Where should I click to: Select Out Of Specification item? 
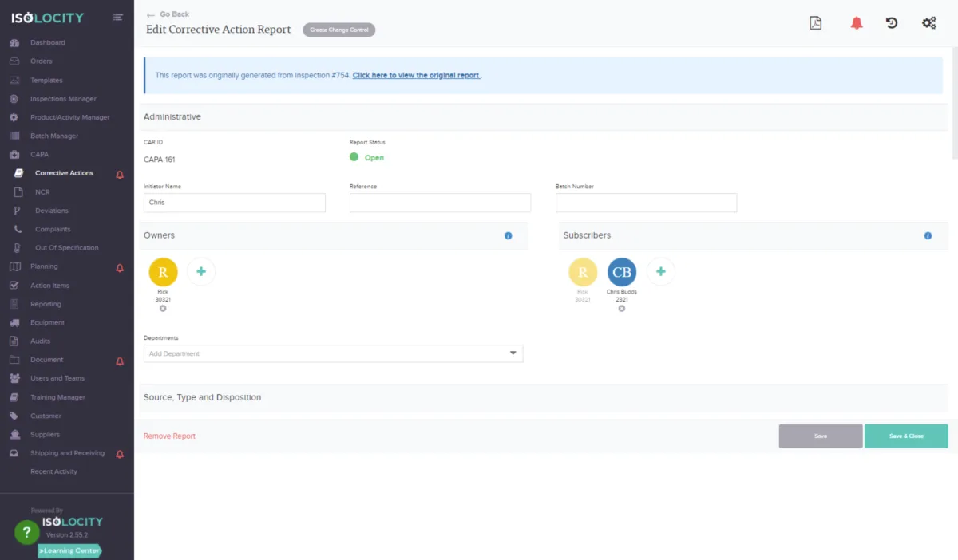coord(67,248)
